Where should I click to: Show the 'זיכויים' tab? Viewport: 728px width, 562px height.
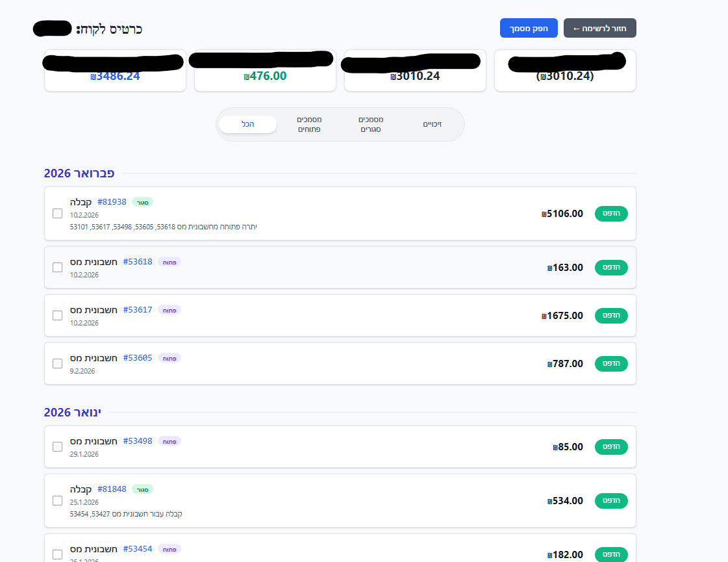pyautogui.click(x=433, y=124)
